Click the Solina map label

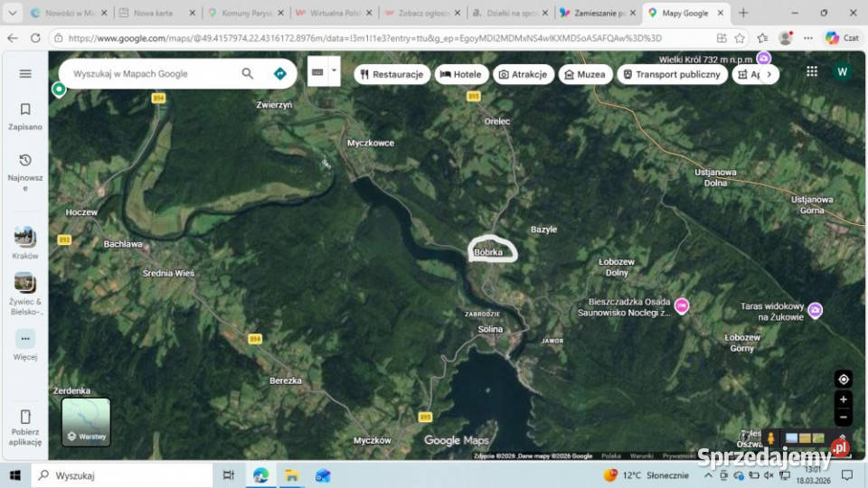490,329
